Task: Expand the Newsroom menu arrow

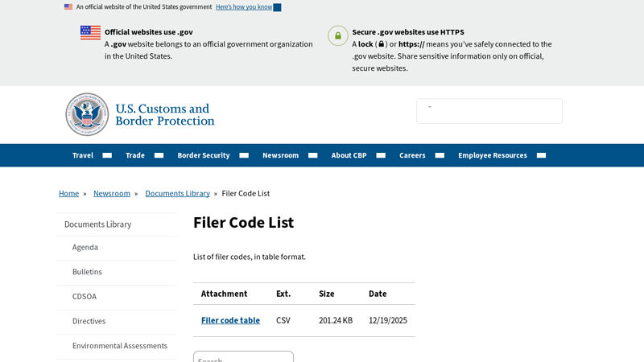Action: coord(313,155)
